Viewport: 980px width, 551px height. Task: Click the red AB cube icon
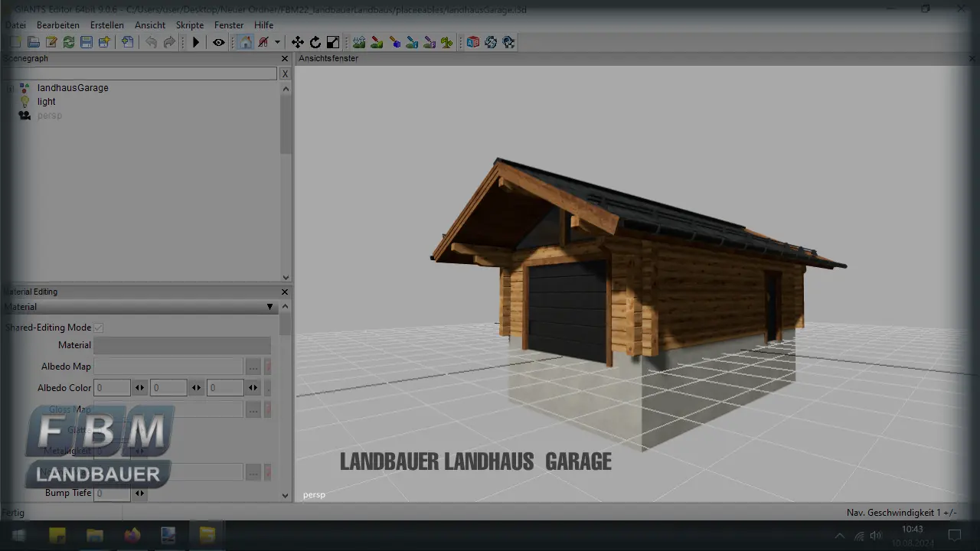tap(472, 42)
